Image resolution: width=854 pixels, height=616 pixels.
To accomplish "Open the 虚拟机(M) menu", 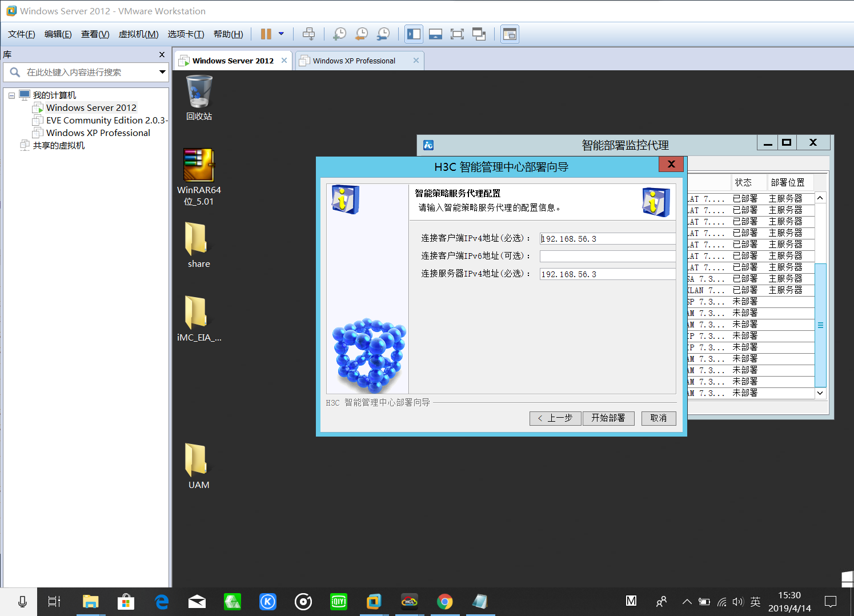I will pyautogui.click(x=138, y=34).
